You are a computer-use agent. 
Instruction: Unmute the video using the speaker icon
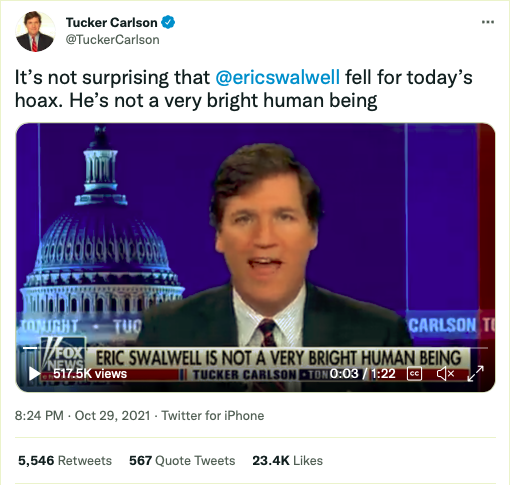click(445, 374)
